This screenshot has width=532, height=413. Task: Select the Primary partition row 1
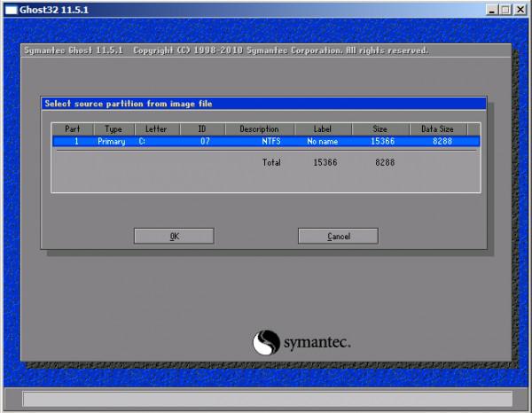266,141
